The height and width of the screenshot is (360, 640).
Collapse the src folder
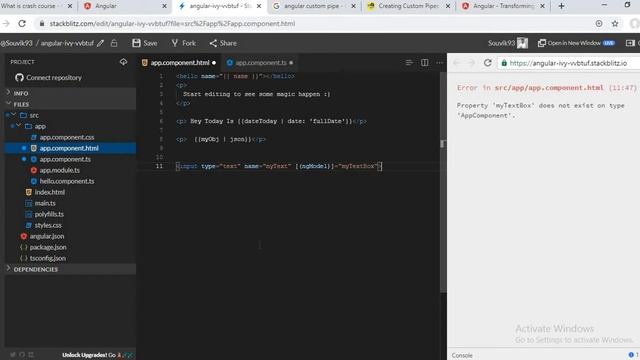pyautogui.click(x=13, y=115)
